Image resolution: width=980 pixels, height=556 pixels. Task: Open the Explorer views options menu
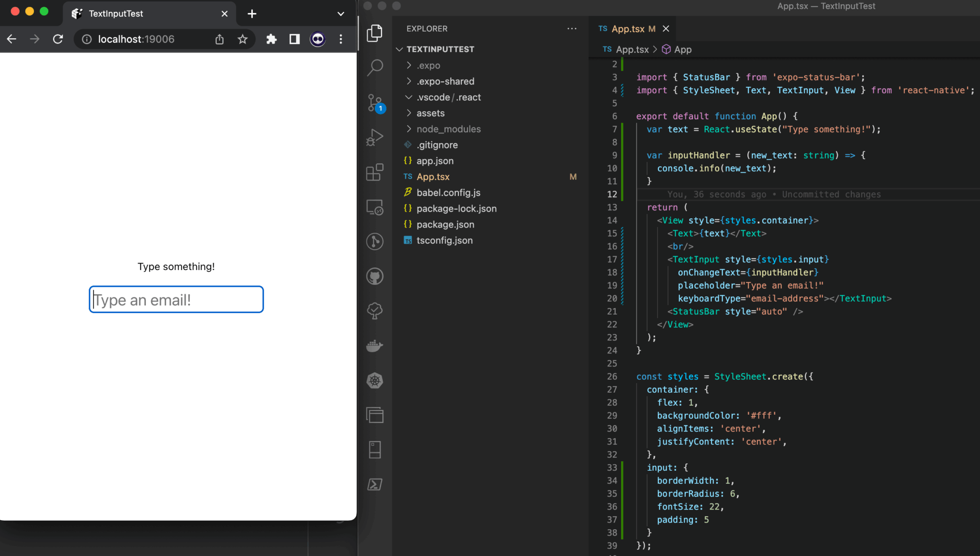coord(571,28)
